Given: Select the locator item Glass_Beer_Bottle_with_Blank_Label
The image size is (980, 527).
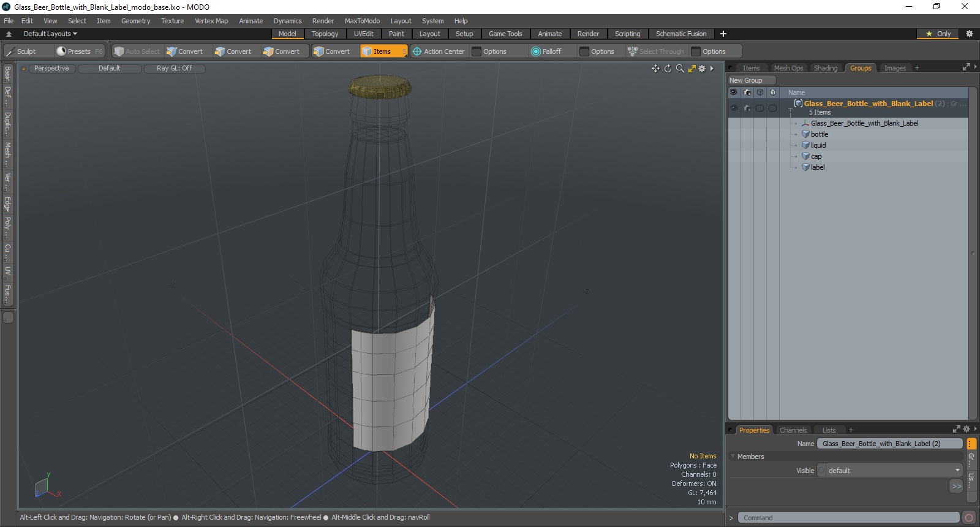Looking at the screenshot, I should (864, 123).
